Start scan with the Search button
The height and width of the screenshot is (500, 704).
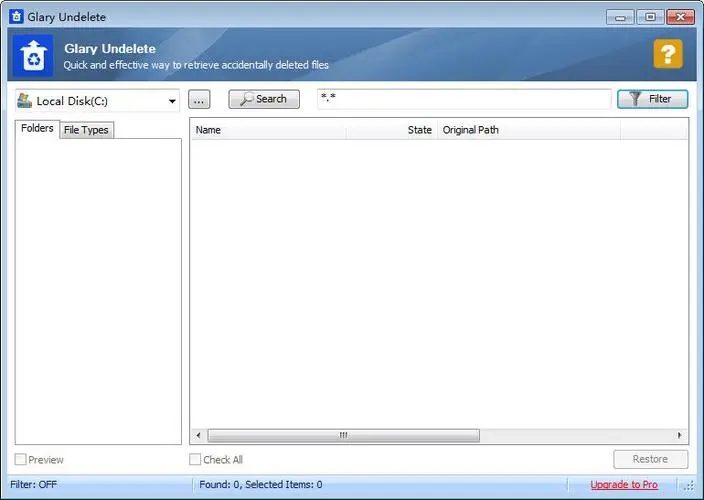(264, 99)
